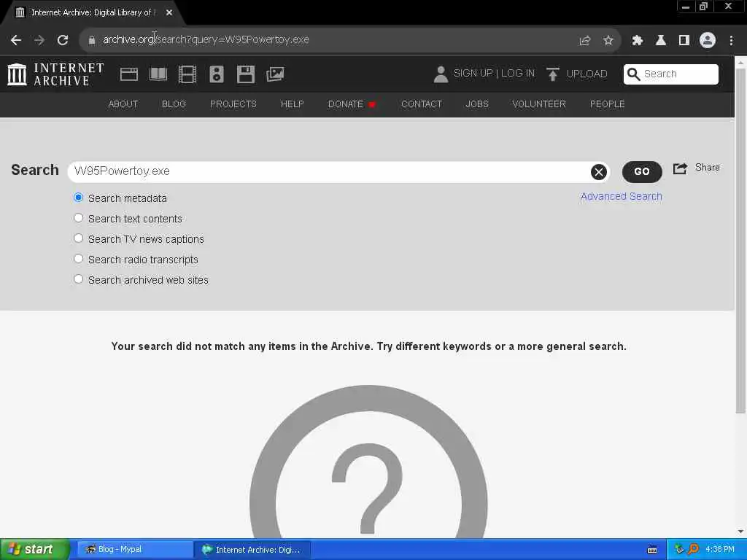Click the upload arrow icon
Image resolution: width=747 pixels, height=560 pixels.
coord(553,74)
